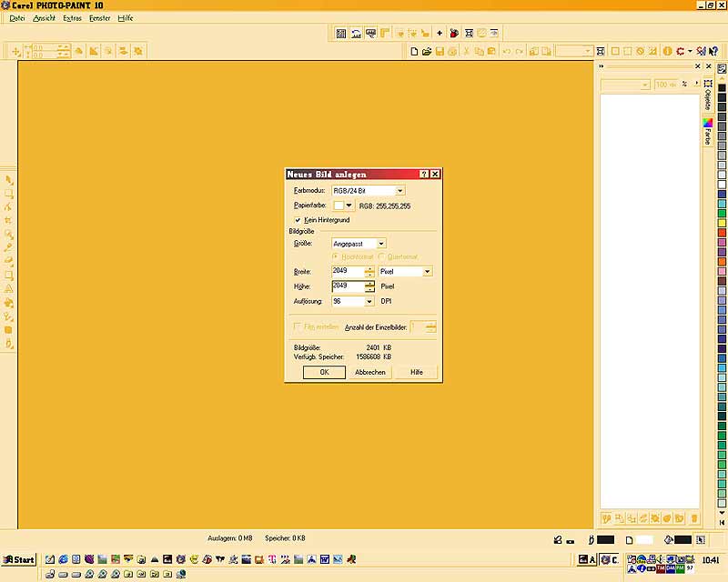Select the Hochformat radio button
This screenshot has width=728, height=582.
tap(336, 256)
